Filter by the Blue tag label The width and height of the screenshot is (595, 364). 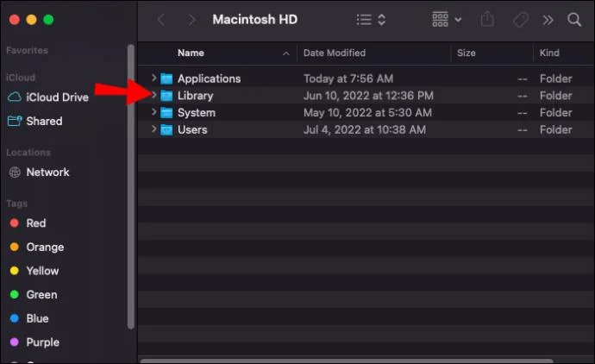37,318
